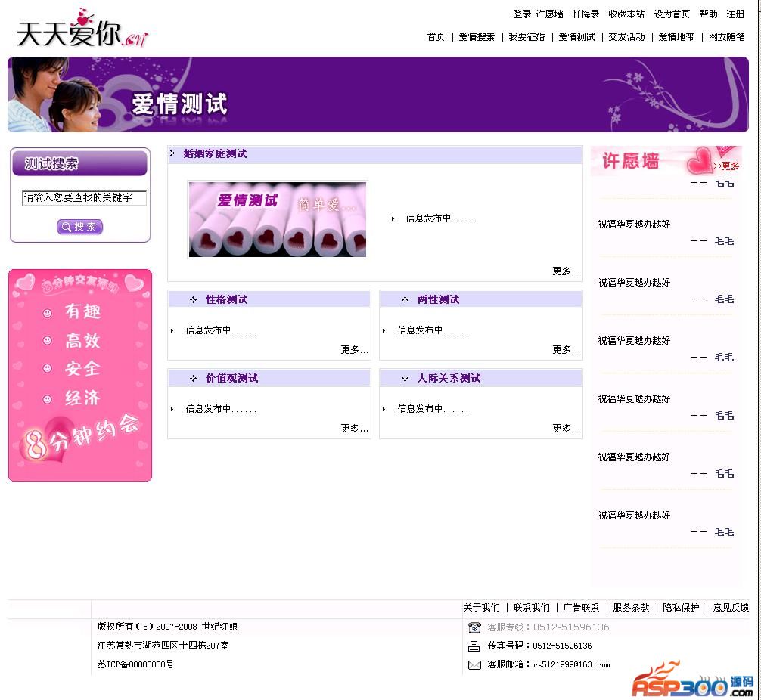Click 收藏本站 to bookmark the site
This screenshot has width=761, height=700.
(x=626, y=14)
